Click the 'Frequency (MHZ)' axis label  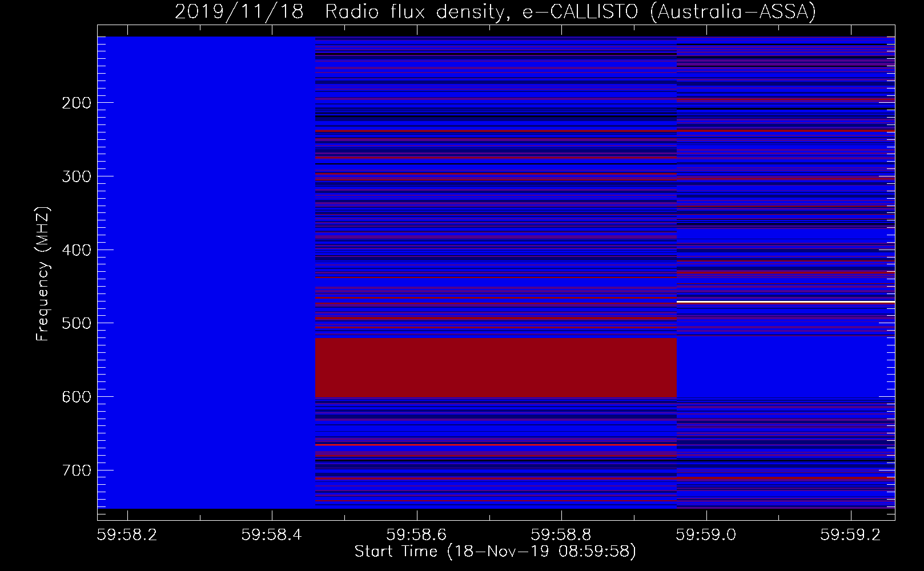click(x=43, y=274)
